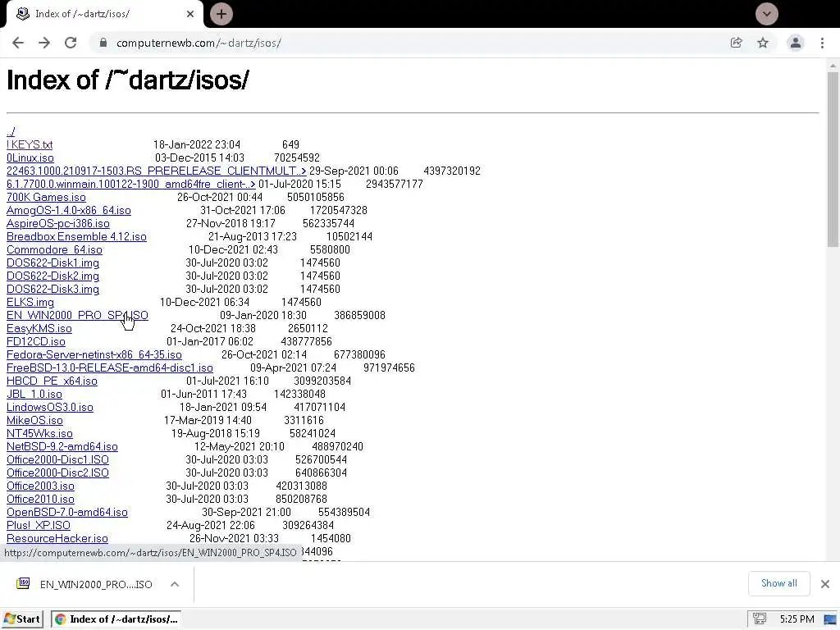Screen dimensions: 840x630
Task: Download 0Linux.iso
Action: (30, 158)
